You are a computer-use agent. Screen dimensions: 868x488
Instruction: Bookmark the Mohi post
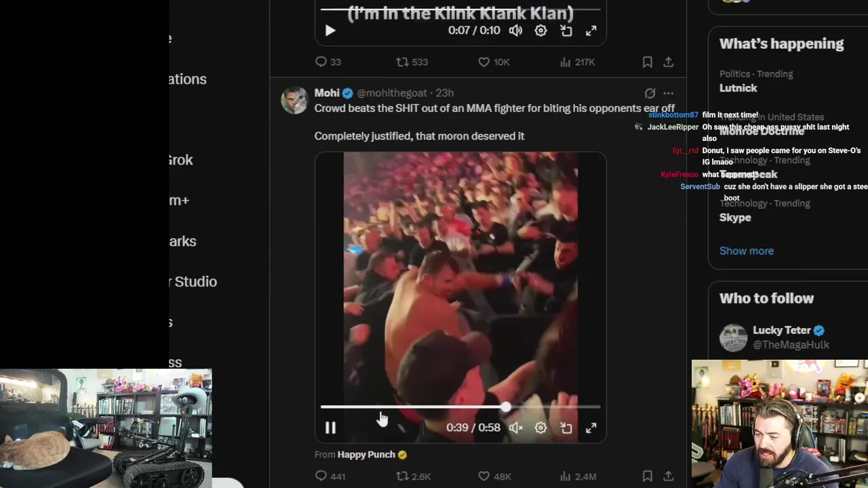pyautogui.click(x=648, y=476)
